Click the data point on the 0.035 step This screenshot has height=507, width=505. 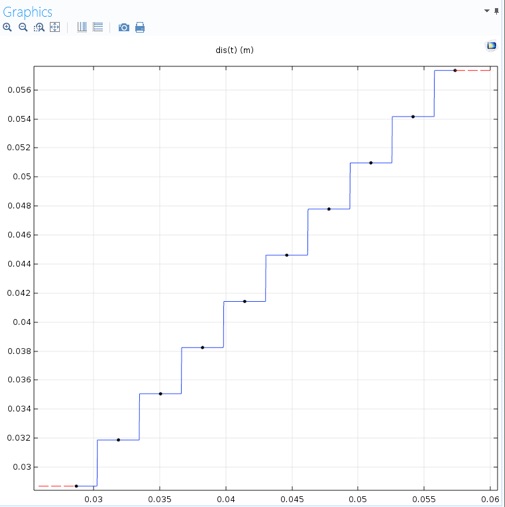coord(160,394)
